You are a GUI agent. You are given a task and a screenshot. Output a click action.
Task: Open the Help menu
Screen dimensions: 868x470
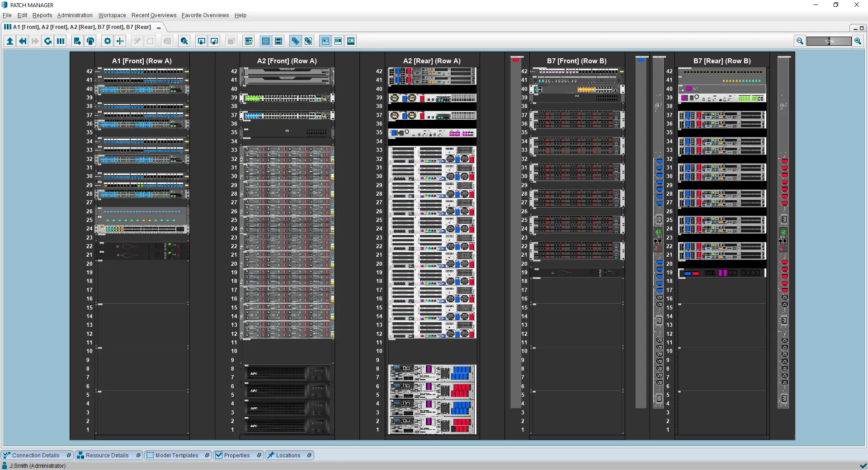pos(240,15)
